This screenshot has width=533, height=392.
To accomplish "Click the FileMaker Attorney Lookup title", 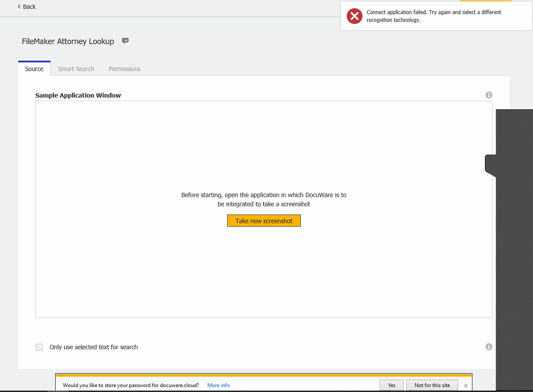I will click(68, 41).
